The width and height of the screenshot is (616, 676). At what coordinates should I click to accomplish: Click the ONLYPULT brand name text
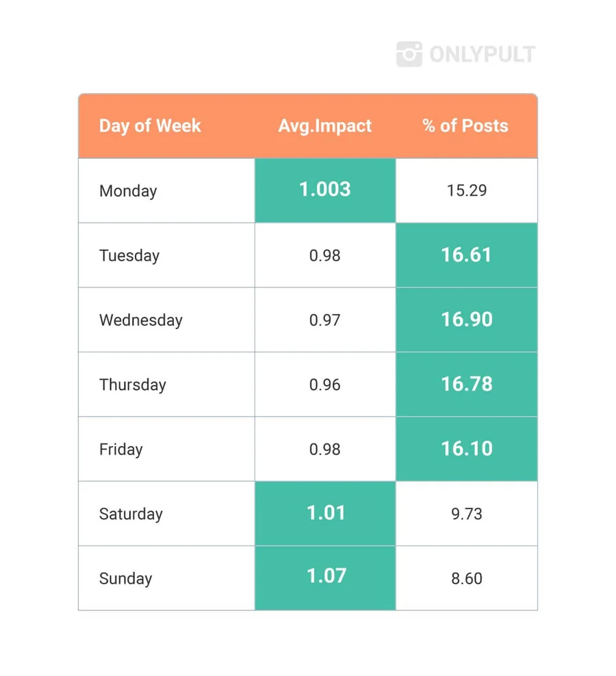(482, 55)
